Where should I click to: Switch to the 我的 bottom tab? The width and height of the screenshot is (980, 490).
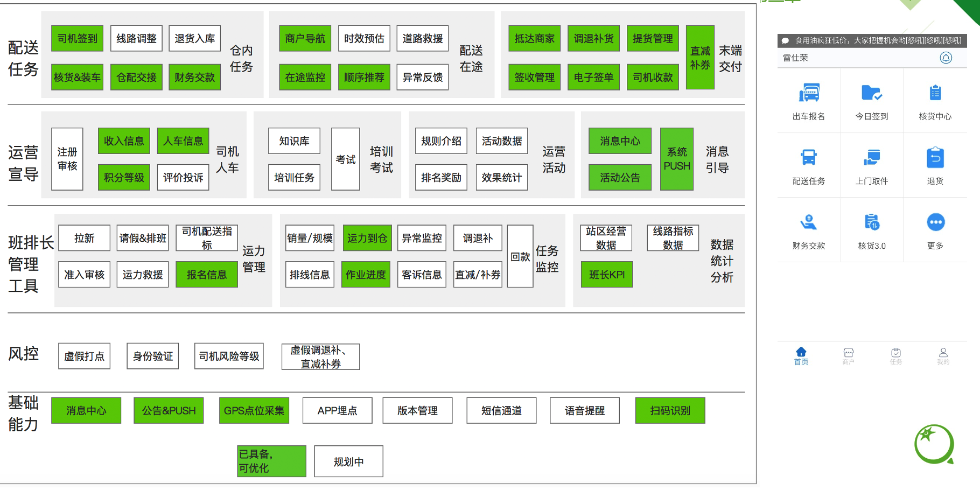click(943, 356)
